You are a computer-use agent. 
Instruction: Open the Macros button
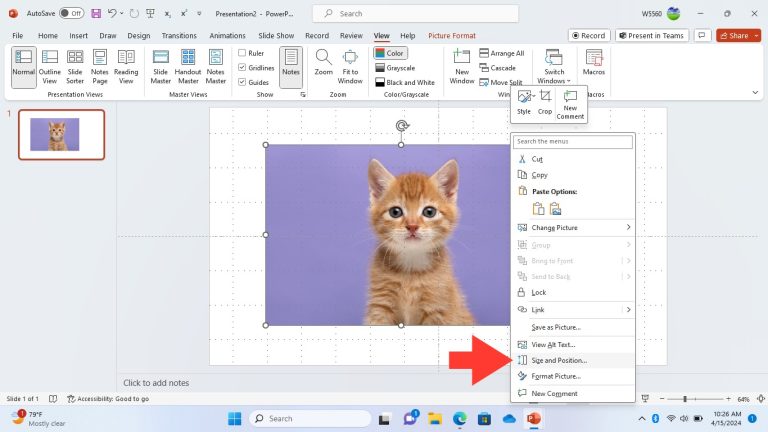tap(594, 62)
